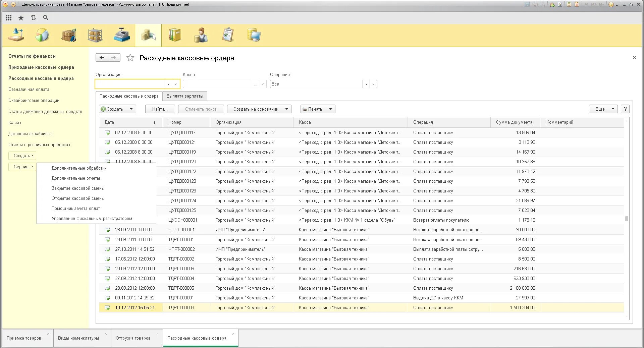The height and width of the screenshot is (348, 644).
Task: Close the Отгрузка товаров bottom tab
Action: (x=158, y=334)
